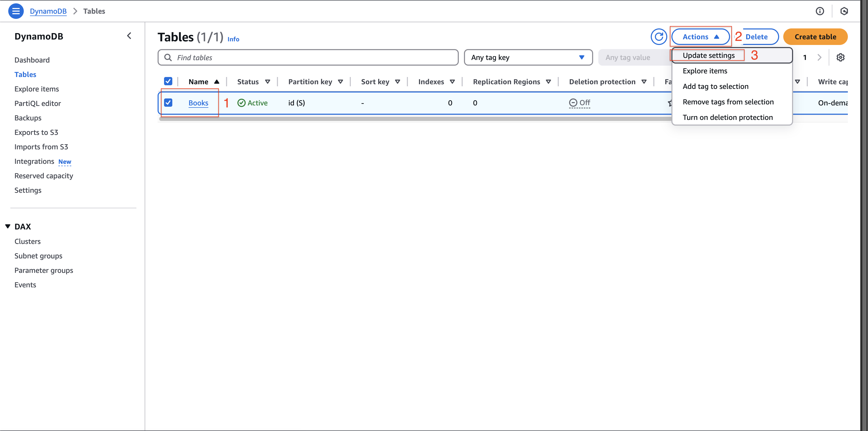Toggle the select-all header checkbox
Image resolution: width=868 pixels, height=431 pixels.
pyautogui.click(x=169, y=81)
